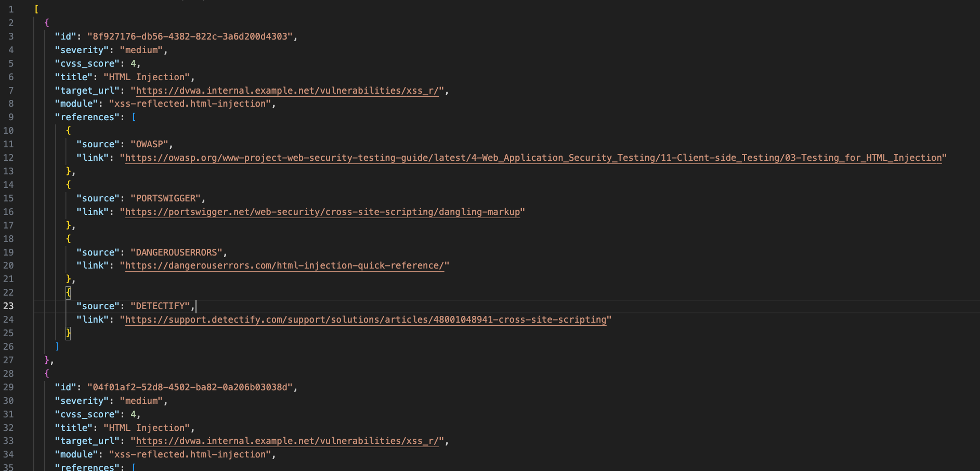Click the top-level opening bracket on line 1
Viewport: 980px width, 471px height.
36,9
